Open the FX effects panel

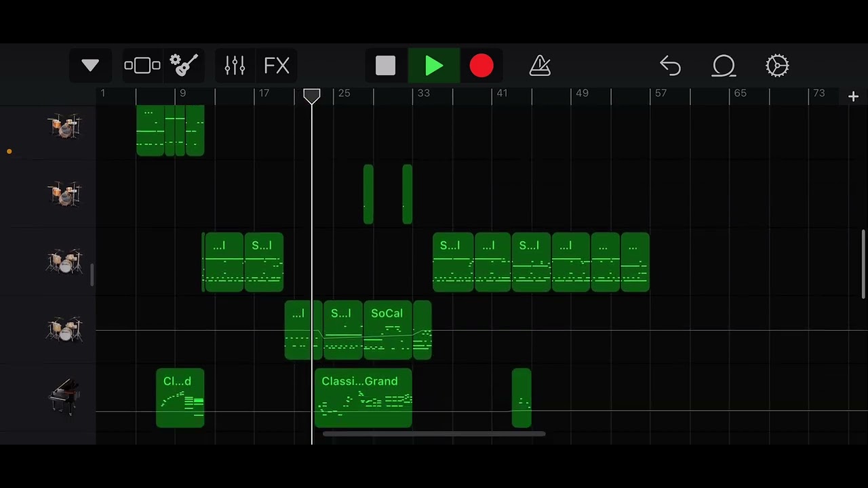[277, 66]
